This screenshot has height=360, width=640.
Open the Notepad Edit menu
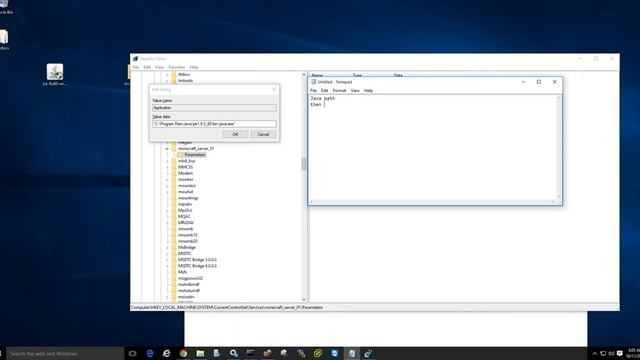tap(324, 91)
